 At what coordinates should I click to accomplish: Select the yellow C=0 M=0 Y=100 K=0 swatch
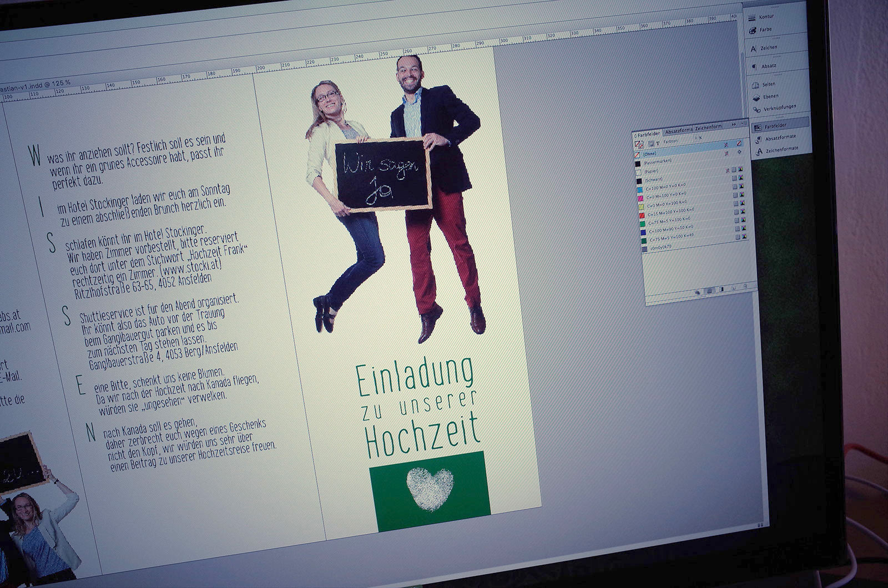(x=692, y=202)
